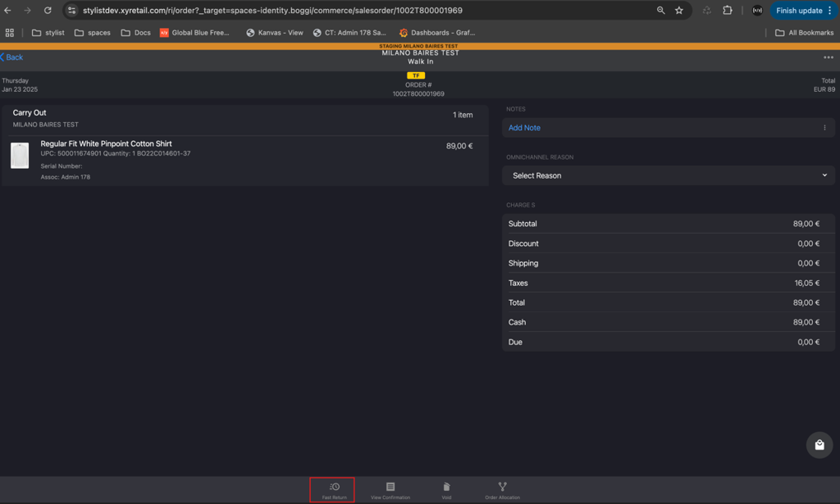Click the Regular Fit White Pinpoint Cotton Shirt title

coord(106,143)
